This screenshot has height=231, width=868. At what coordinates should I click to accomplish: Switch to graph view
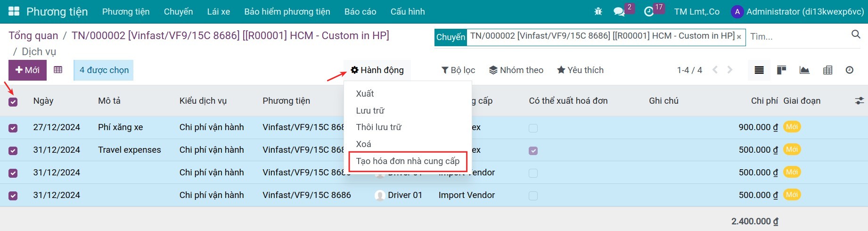click(804, 70)
